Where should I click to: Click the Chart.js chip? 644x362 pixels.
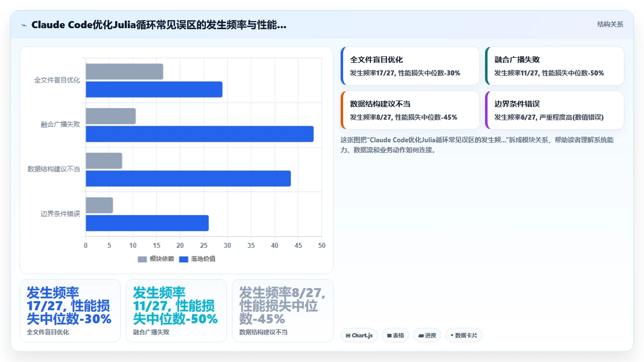(x=359, y=335)
